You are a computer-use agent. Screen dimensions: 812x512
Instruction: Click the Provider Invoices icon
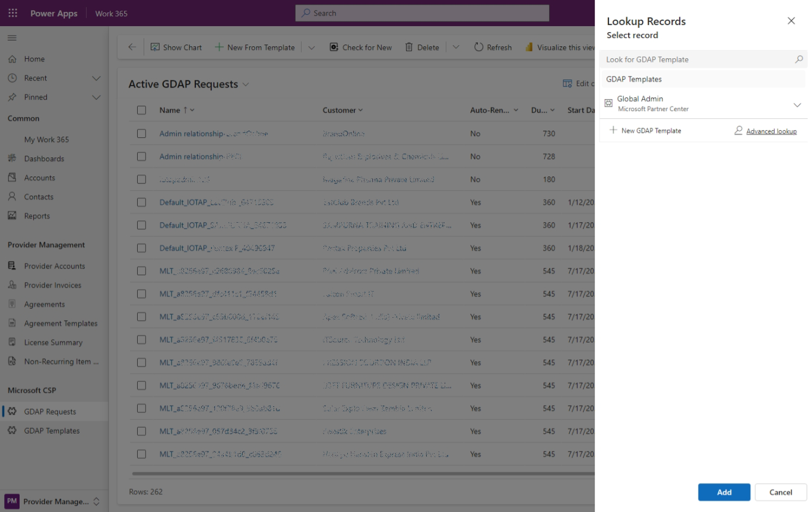(x=12, y=285)
